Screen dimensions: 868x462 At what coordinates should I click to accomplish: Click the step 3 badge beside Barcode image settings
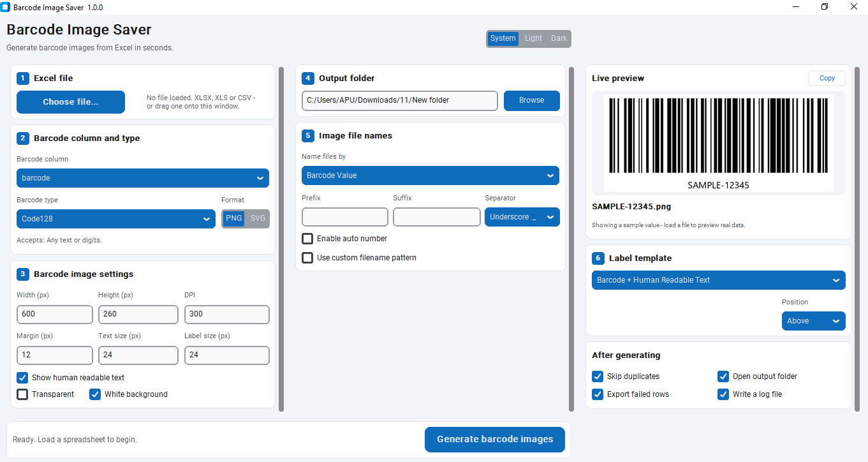tap(23, 274)
